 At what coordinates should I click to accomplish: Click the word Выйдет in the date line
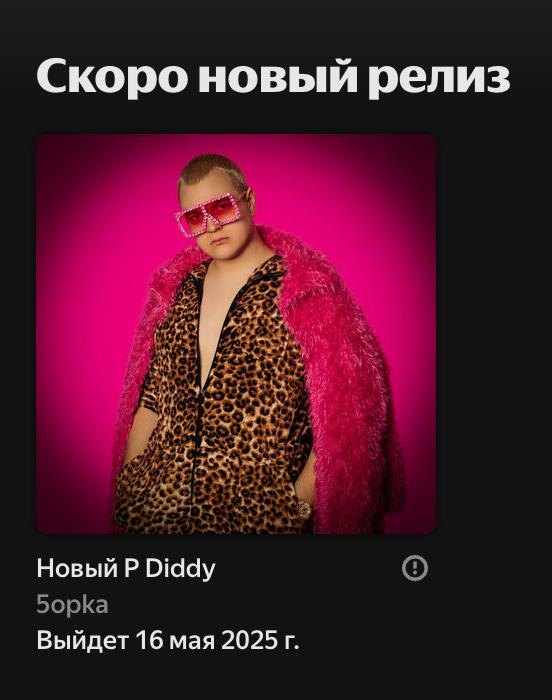coord(83,640)
